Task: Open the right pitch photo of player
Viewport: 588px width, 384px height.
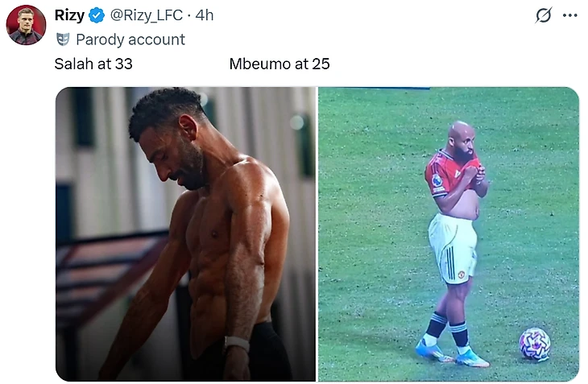Action: 449,234
